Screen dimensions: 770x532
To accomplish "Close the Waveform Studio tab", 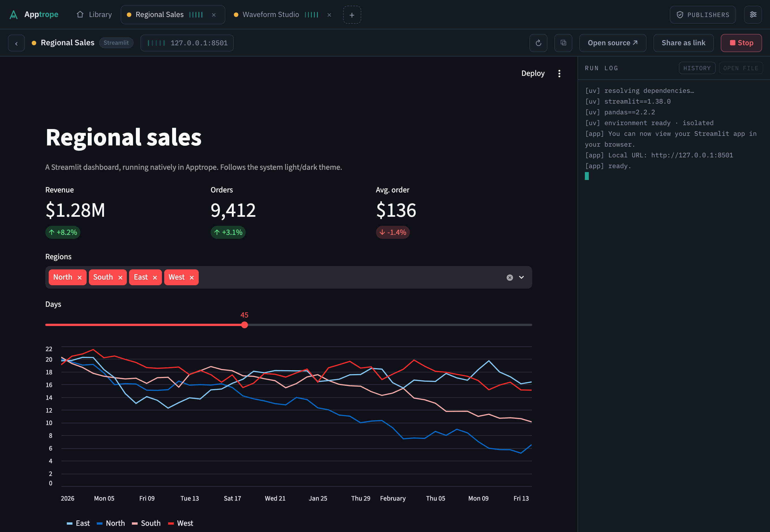I will pos(329,15).
